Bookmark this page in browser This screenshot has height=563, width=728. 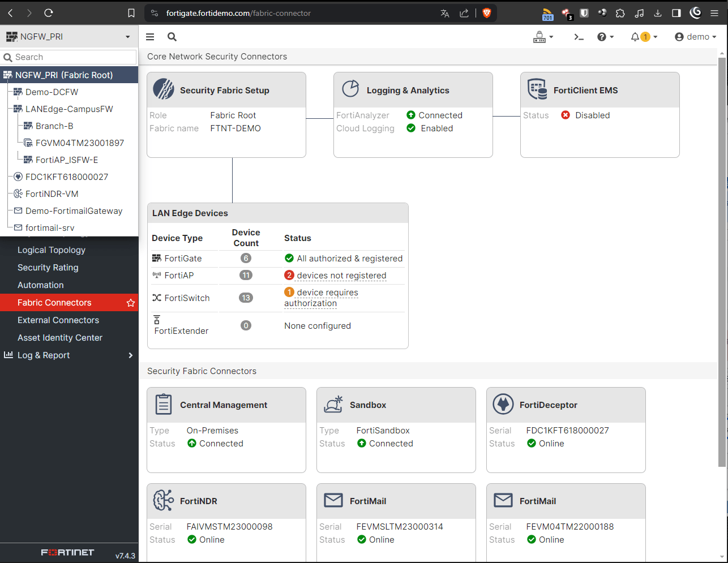click(x=131, y=13)
